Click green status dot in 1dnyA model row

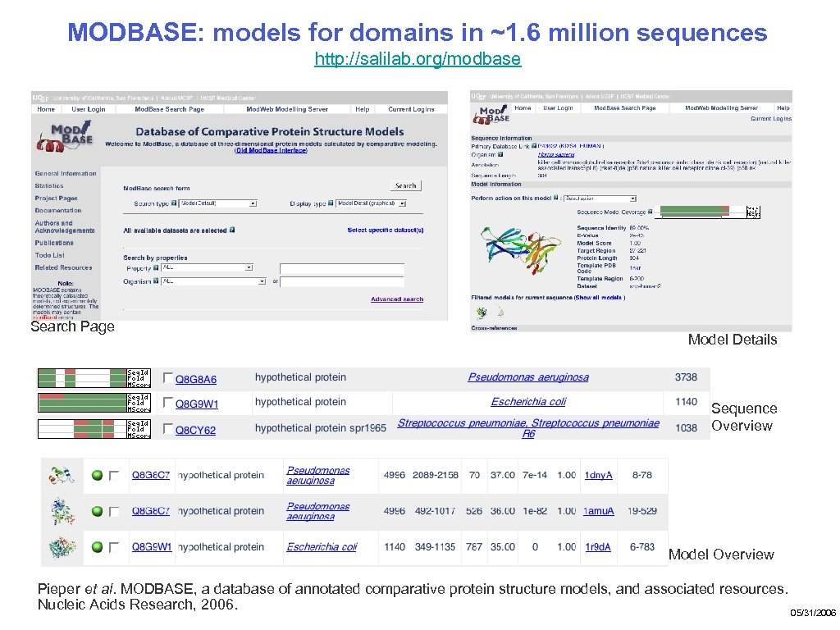tap(97, 475)
